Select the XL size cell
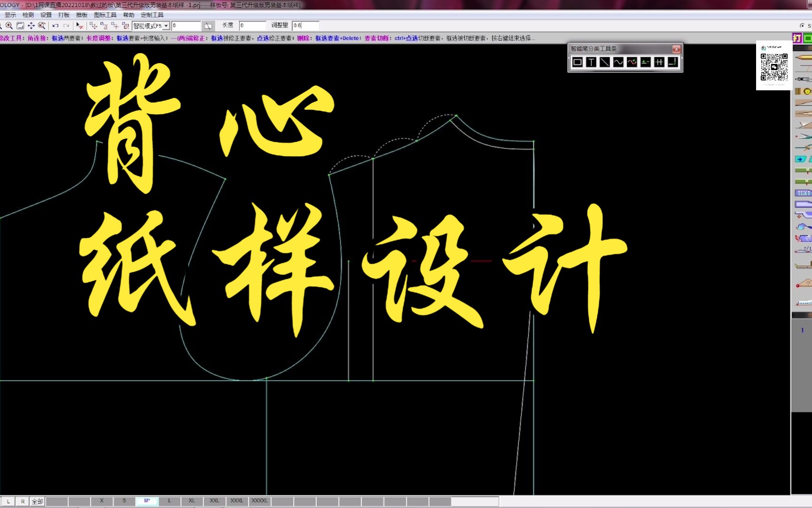Screen dimensions: 812x508 point(192,501)
